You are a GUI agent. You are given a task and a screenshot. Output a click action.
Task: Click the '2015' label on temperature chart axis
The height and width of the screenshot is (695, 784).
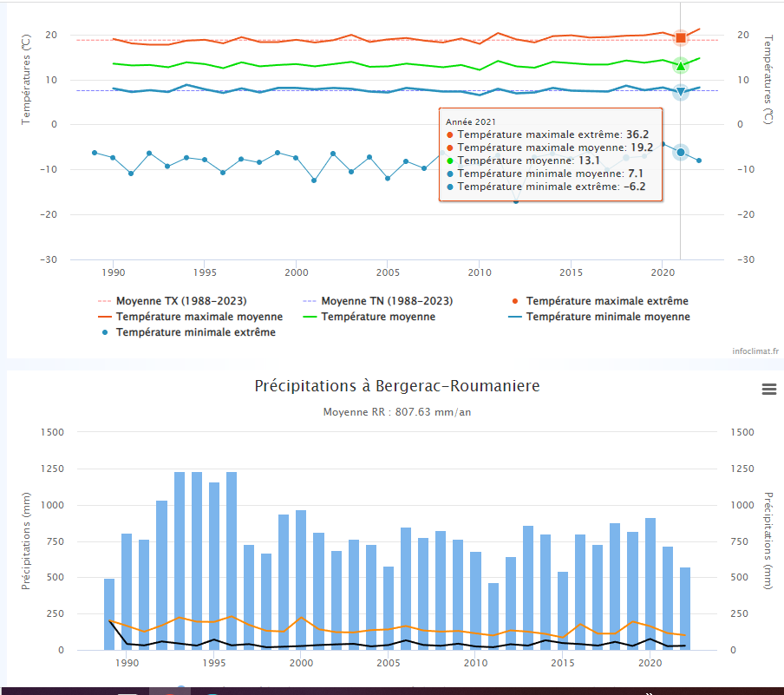tap(571, 272)
